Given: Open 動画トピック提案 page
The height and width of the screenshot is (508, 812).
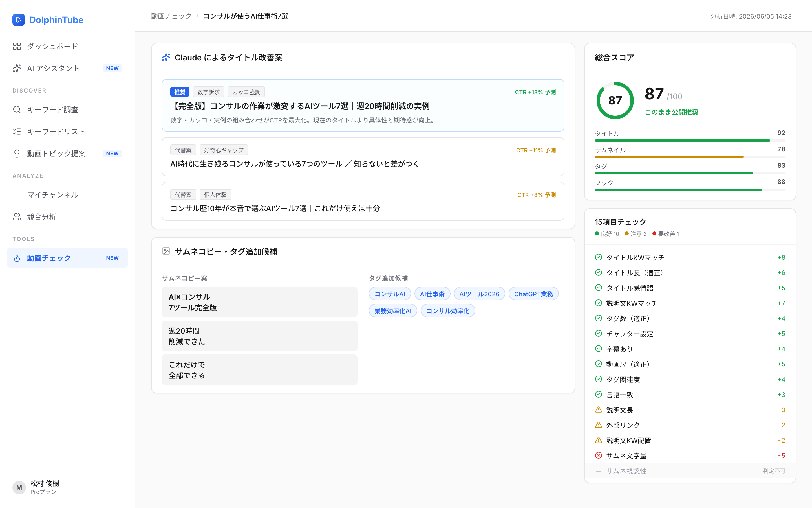Looking at the screenshot, I should [67, 154].
